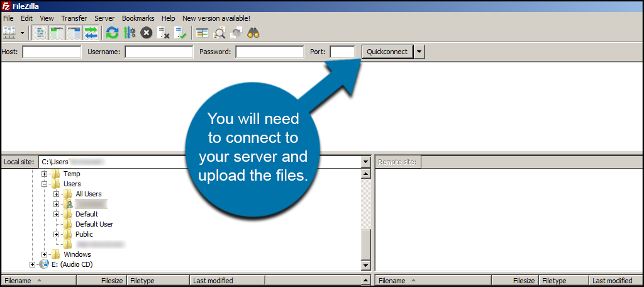Sort local files by Filesize column
This screenshot has height=287, width=644.
(x=101, y=281)
